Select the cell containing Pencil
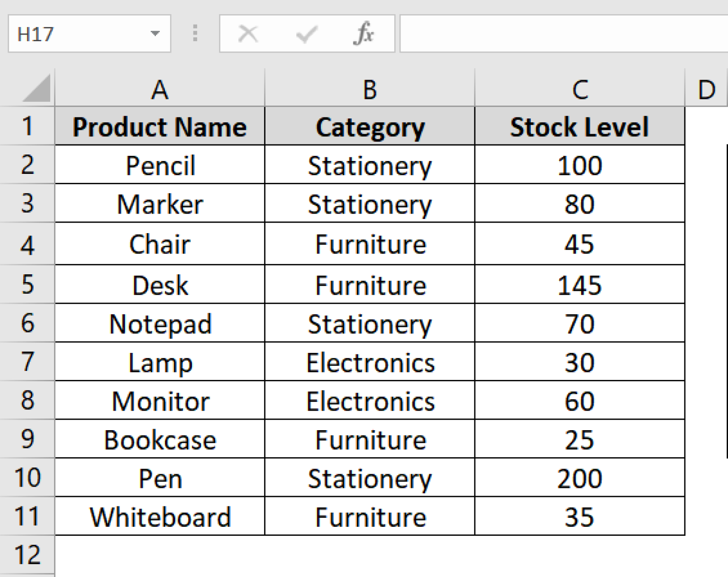 pyautogui.click(x=160, y=165)
